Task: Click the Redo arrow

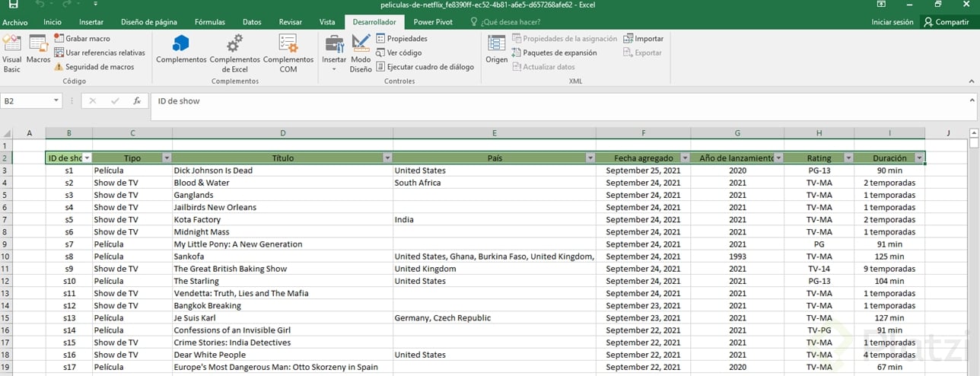Action: tap(67, 5)
